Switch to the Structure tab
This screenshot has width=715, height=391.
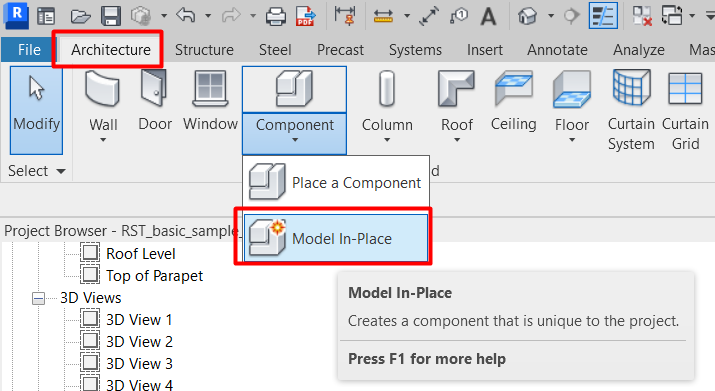click(x=204, y=50)
